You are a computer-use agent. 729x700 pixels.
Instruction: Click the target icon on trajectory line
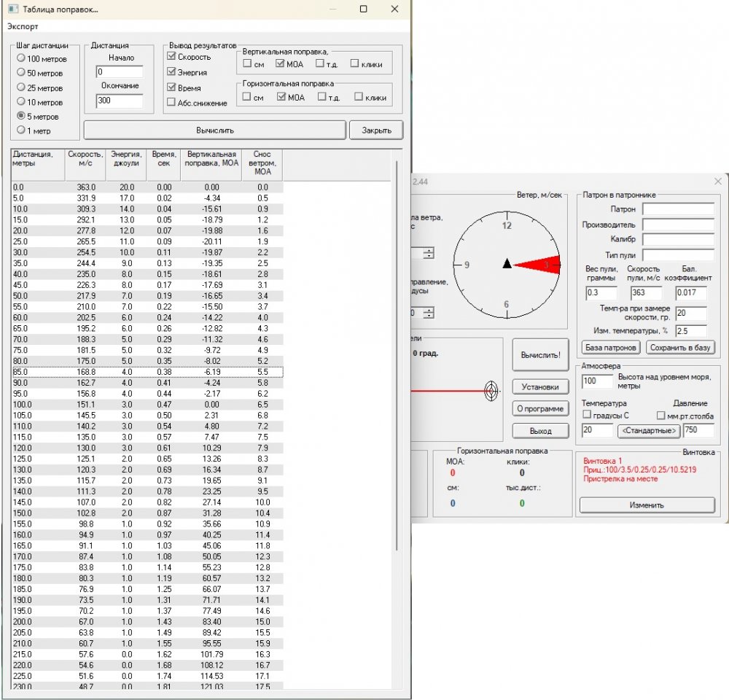point(491,391)
